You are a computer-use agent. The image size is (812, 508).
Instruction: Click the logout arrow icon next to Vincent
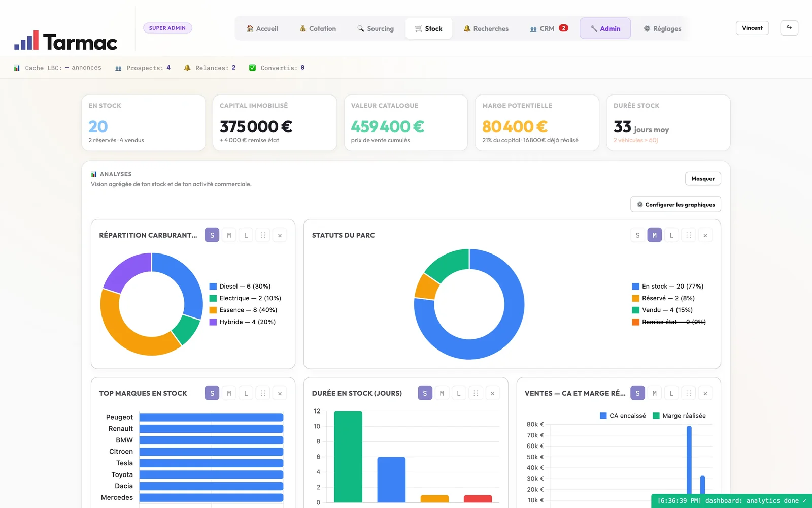point(789,28)
